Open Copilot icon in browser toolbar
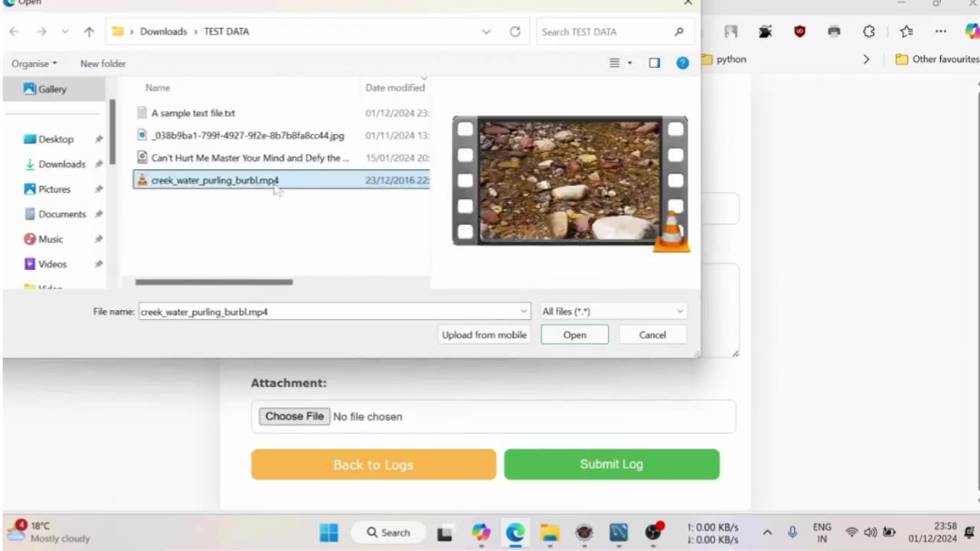The width and height of the screenshot is (980, 551). [x=972, y=31]
